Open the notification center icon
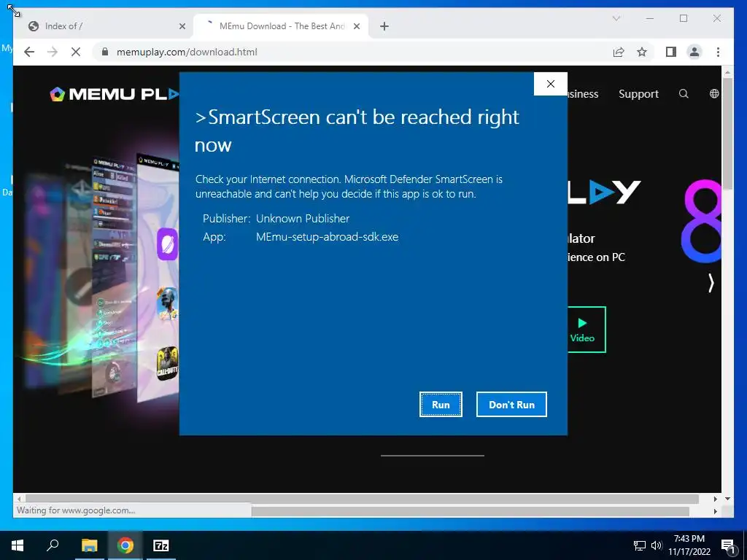Viewport: 747px width, 560px height. coord(728,545)
